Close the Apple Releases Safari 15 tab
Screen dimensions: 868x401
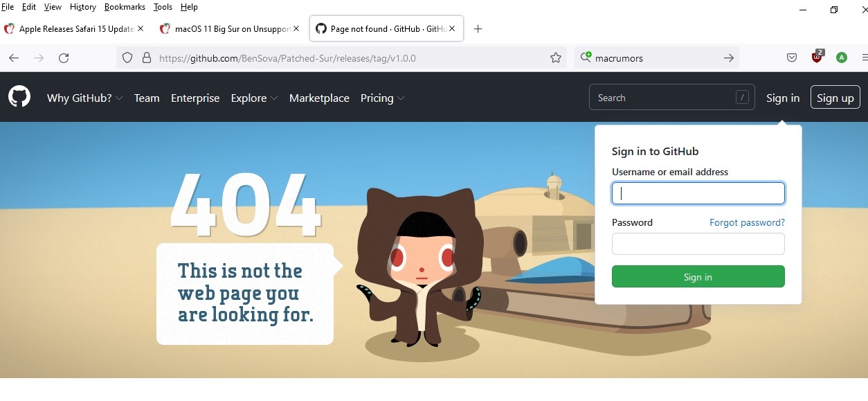pyautogui.click(x=141, y=29)
